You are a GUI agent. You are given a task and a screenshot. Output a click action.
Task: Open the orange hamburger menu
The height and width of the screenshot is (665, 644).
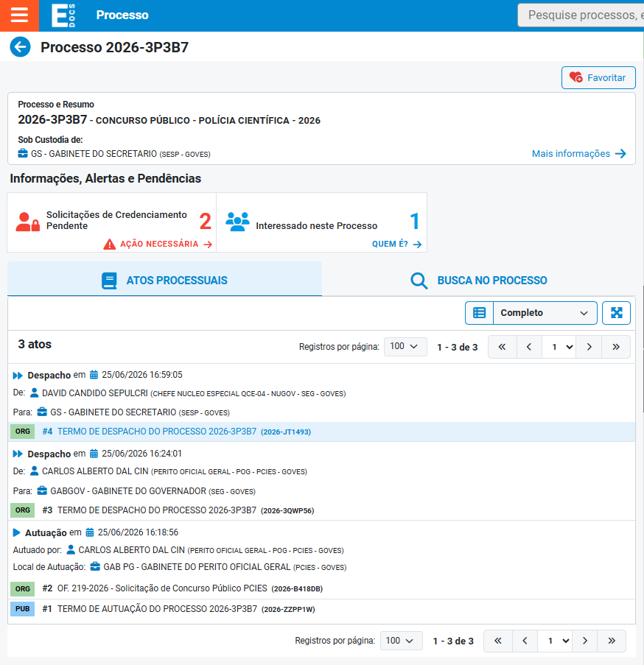19,15
